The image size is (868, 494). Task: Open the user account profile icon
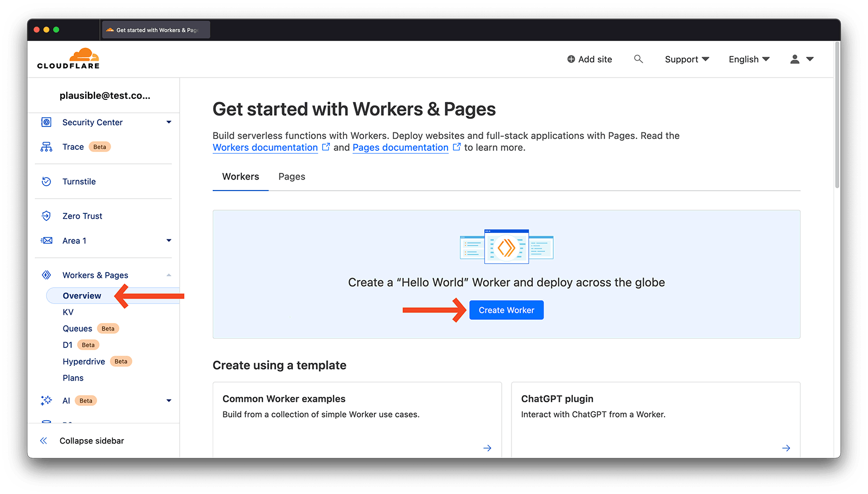(795, 59)
